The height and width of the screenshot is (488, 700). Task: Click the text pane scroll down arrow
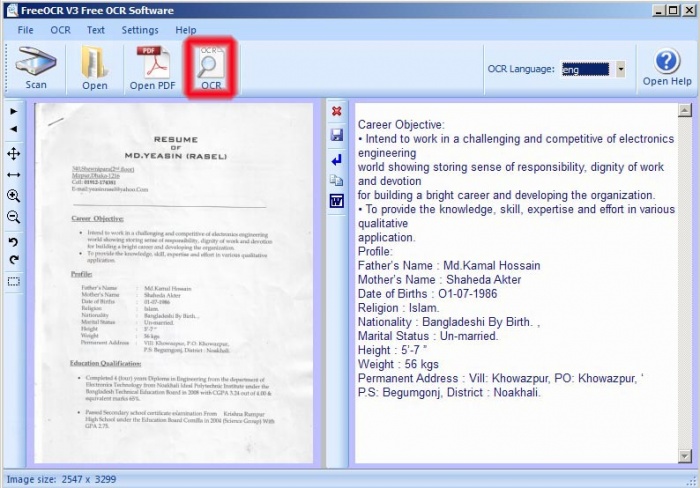point(684,456)
